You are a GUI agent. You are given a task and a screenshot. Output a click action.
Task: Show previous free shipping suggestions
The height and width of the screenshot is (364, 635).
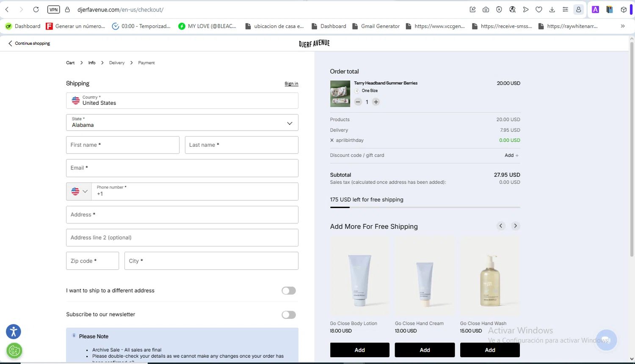pyautogui.click(x=501, y=226)
